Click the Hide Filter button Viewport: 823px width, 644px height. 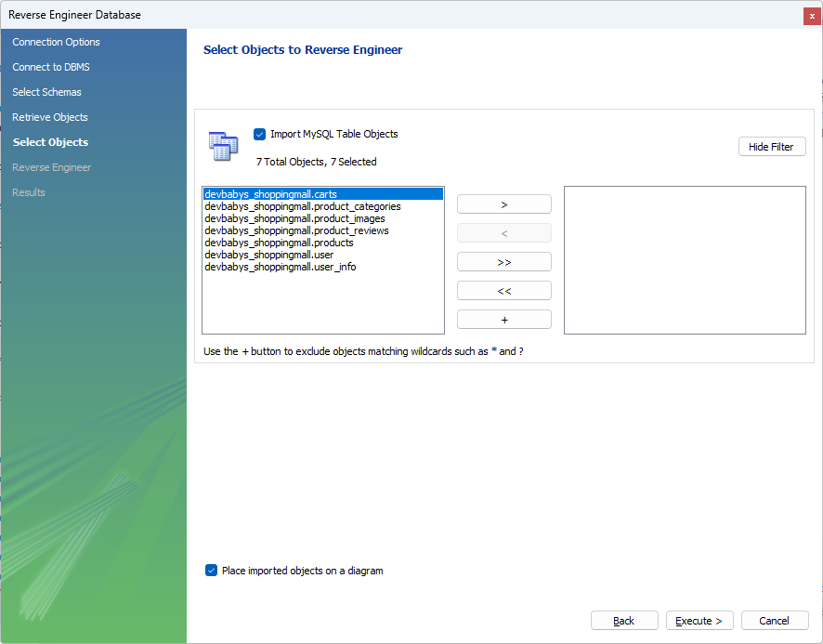pos(772,147)
